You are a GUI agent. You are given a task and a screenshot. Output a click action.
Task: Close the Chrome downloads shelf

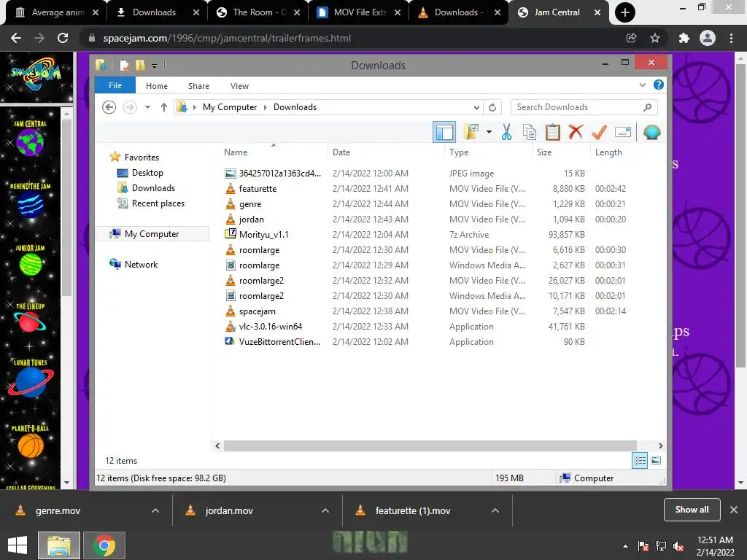734,510
